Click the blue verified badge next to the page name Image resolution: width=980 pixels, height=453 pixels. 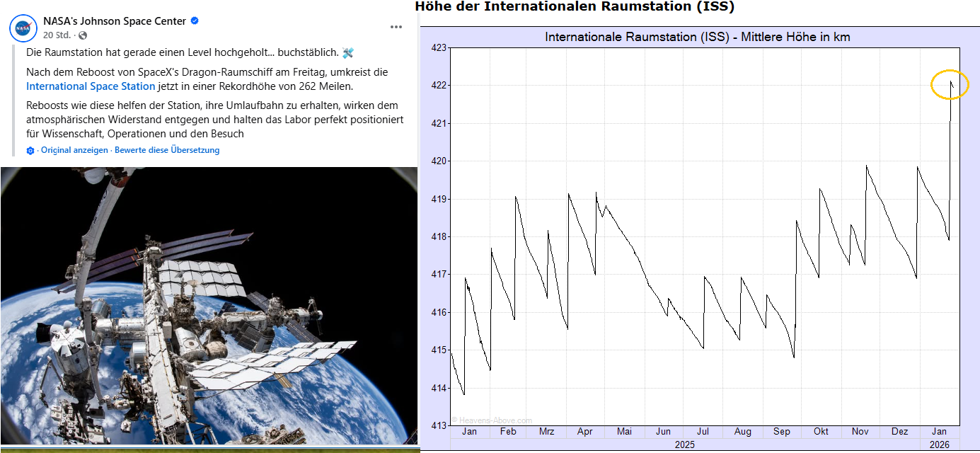click(x=195, y=21)
